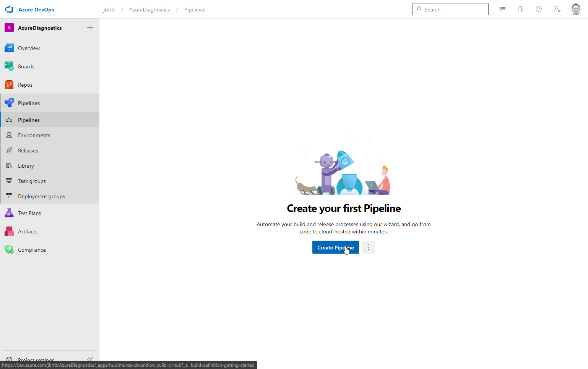Click the Repos hub icon

[x=9, y=84]
